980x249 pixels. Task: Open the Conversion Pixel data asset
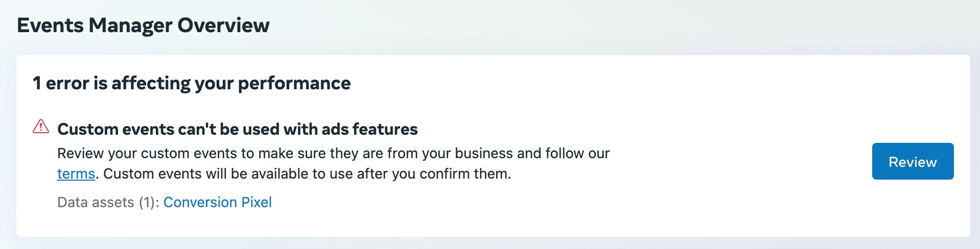click(x=217, y=203)
